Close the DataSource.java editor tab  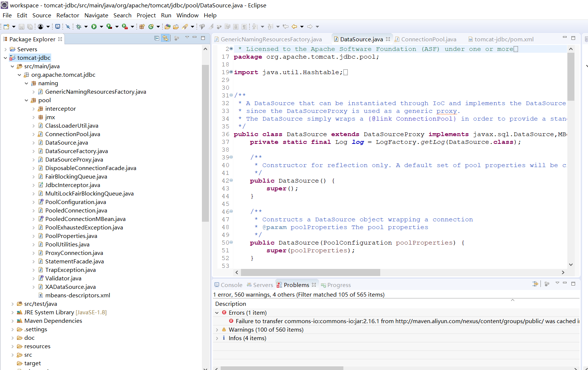[x=388, y=39]
